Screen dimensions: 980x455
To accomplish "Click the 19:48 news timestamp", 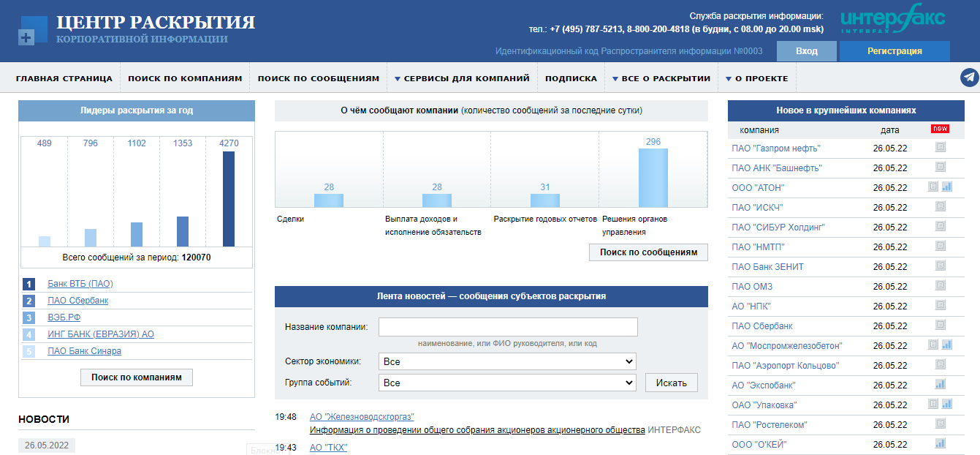I will point(286,417).
